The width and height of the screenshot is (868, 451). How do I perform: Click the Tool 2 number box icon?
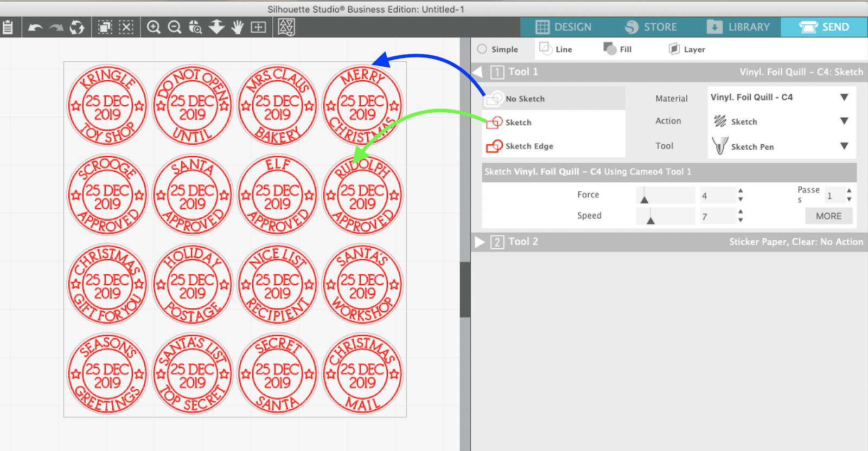pos(497,242)
